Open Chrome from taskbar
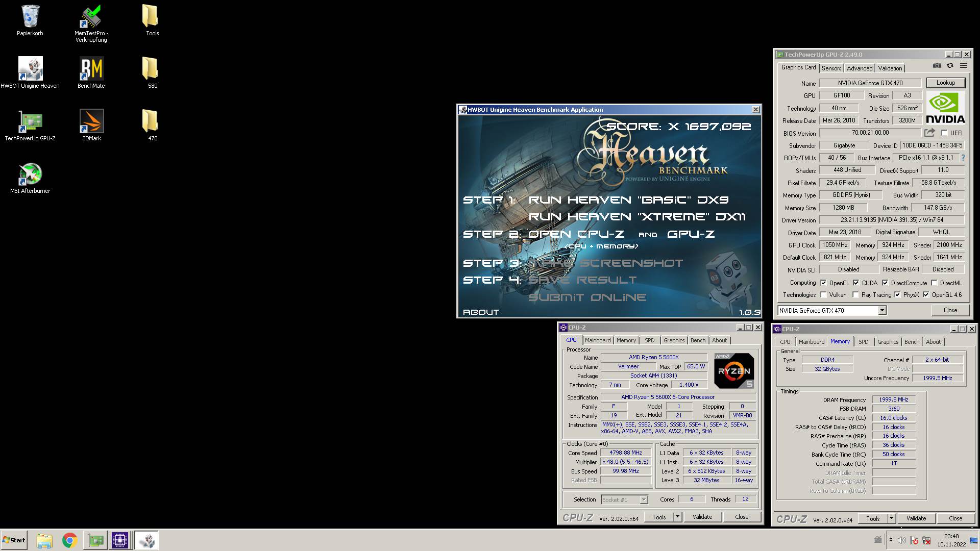This screenshot has height=551, width=980. [x=69, y=540]
